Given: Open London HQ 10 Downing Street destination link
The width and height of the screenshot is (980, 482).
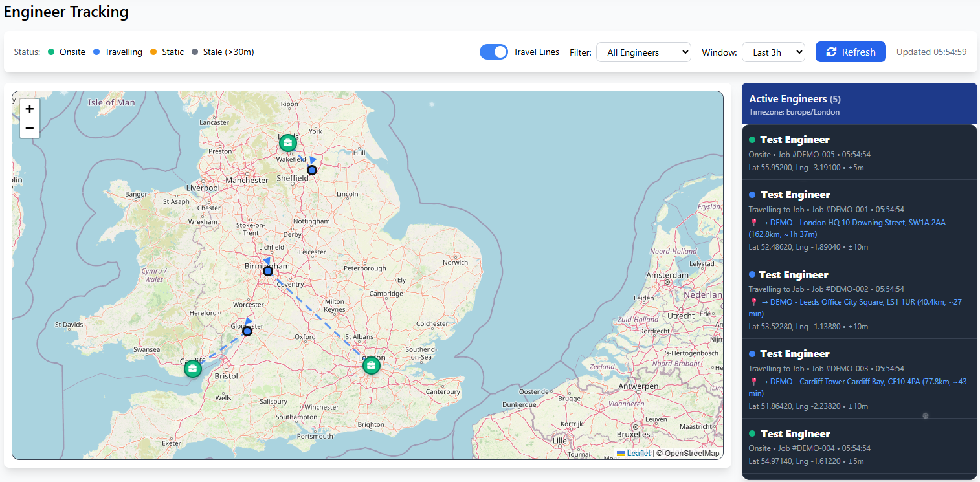Looking at the screenshot, I should click(x=847, y=228).
